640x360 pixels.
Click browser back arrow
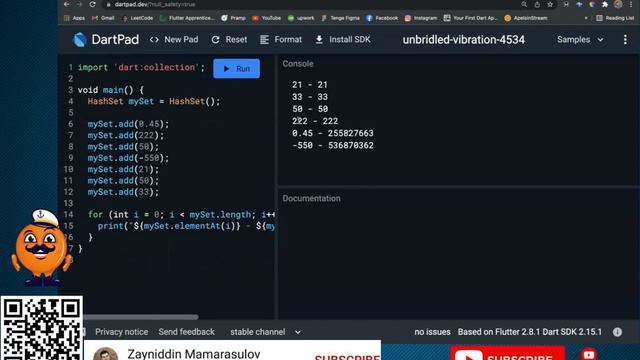(x=67, y=4)
